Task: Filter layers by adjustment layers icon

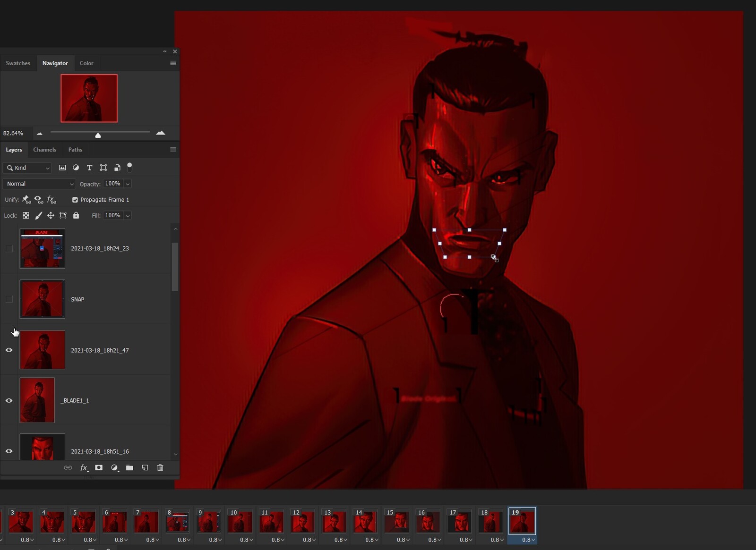Action: pyautogui.click(x=76, y=168)
